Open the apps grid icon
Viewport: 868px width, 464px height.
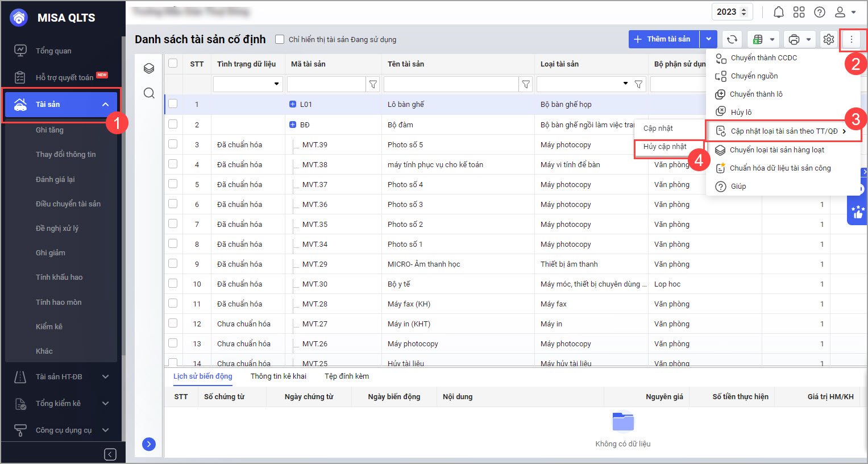click(x=799, y=12)
